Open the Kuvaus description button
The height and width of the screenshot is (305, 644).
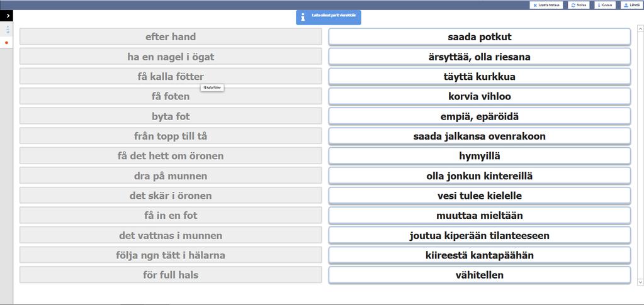click(604, 4)
